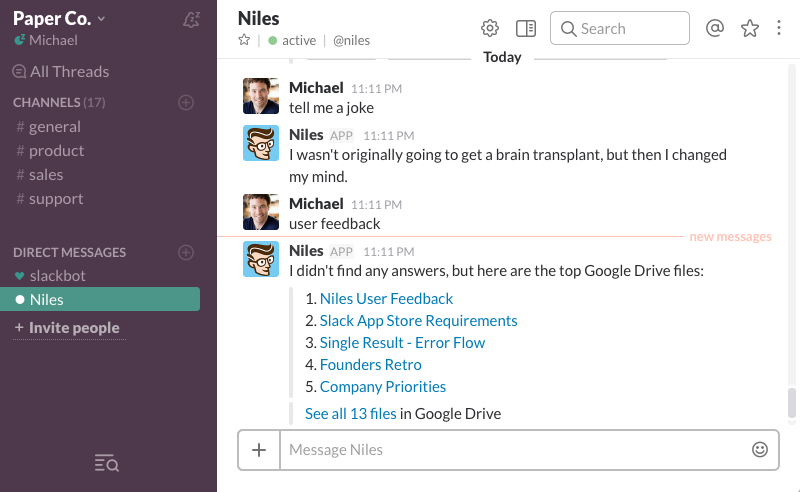
Task: Open Company Priorities file link
Action: (x=383, y=386)
